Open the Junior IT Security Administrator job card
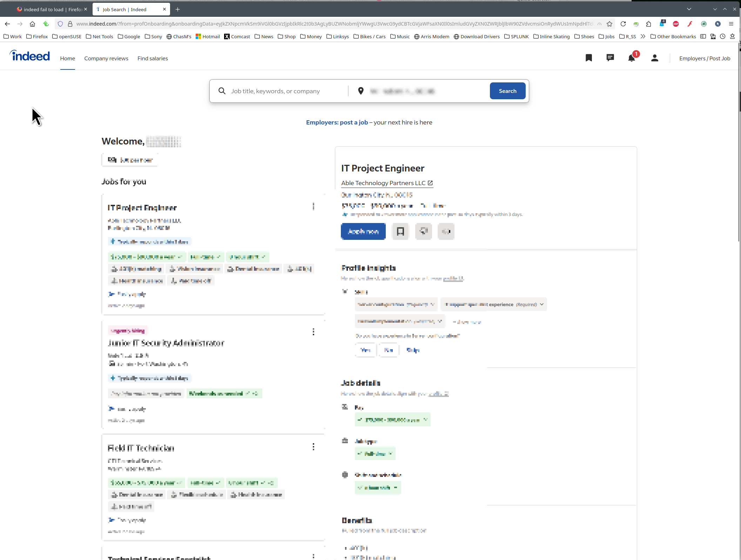The image size is (741, 560). click(213, 375)
